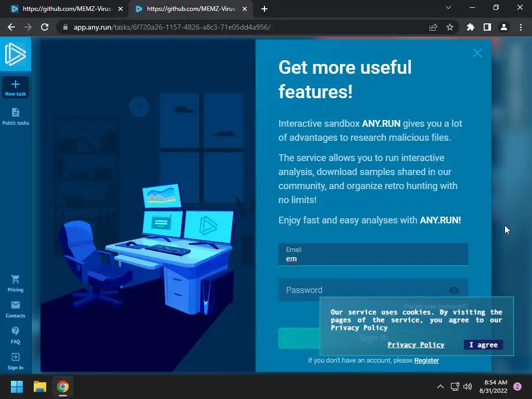
Task: Open Chrome extensions puzzle icon
Action: tap(470, 27)
